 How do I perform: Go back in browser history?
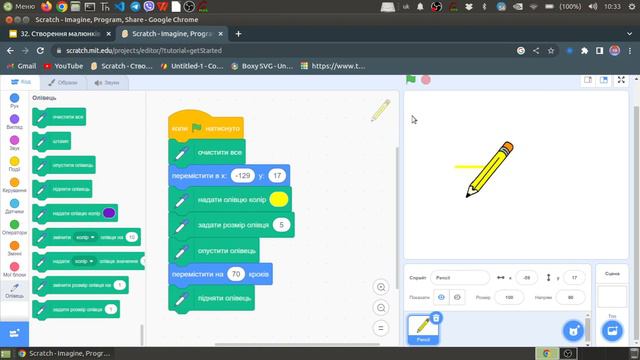(10, 51)
